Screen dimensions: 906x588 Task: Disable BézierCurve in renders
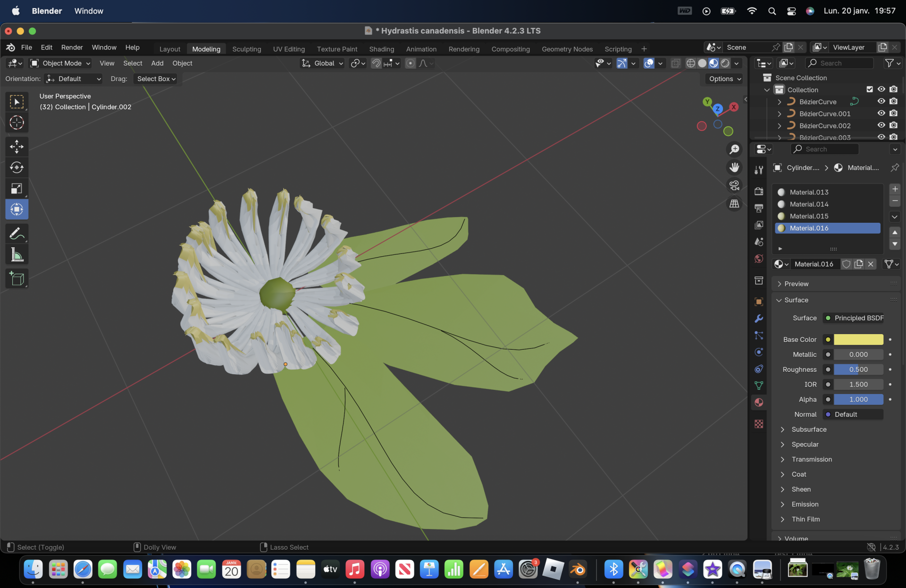[x=893, y=101]
